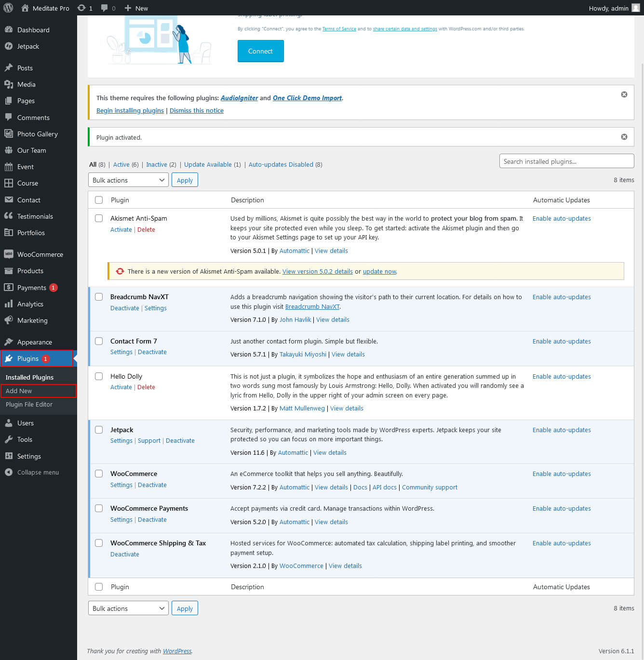Click the Our Team group icon

(x=9, y=150)
